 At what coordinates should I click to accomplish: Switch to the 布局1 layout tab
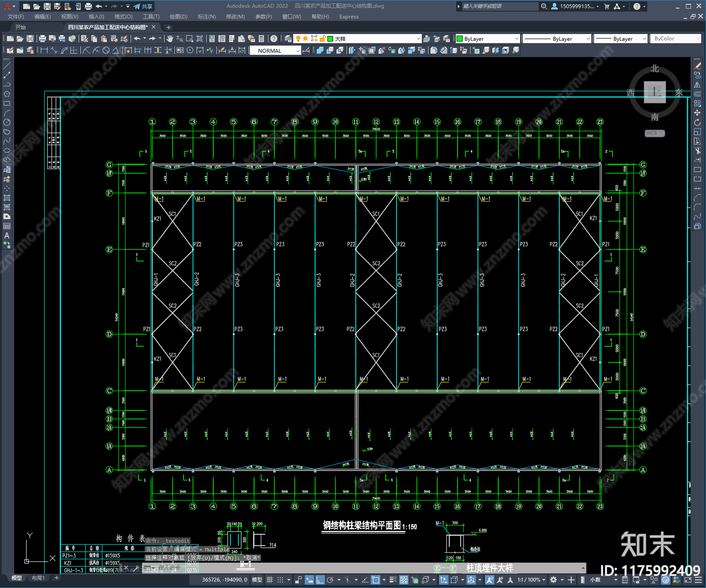38,578
